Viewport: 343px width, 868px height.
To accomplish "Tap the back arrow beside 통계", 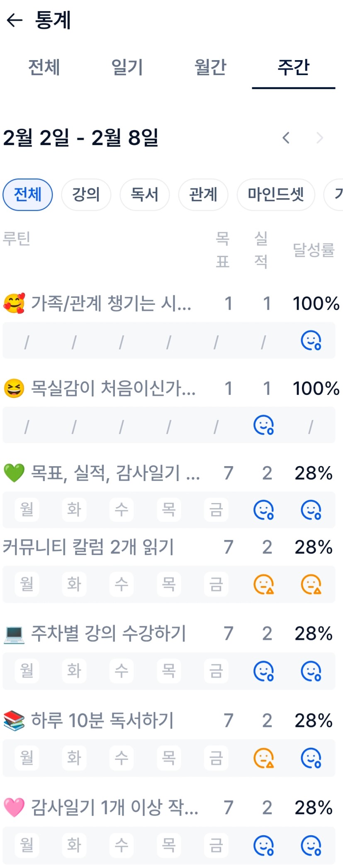I will click(15, 20).
